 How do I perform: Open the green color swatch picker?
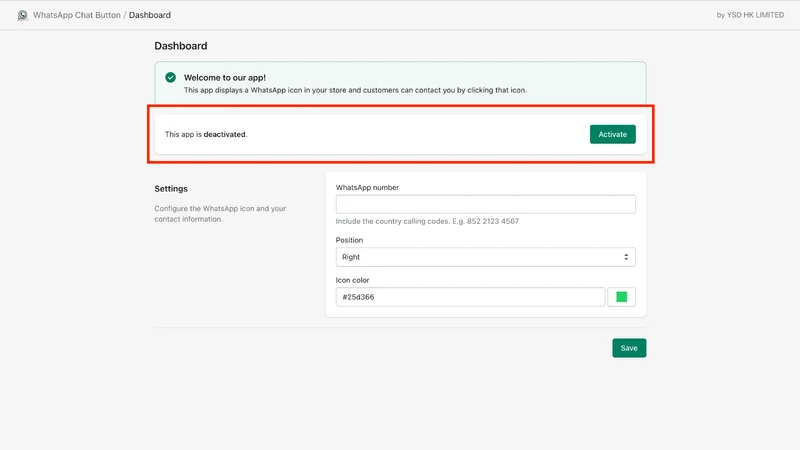pos(621,297)
